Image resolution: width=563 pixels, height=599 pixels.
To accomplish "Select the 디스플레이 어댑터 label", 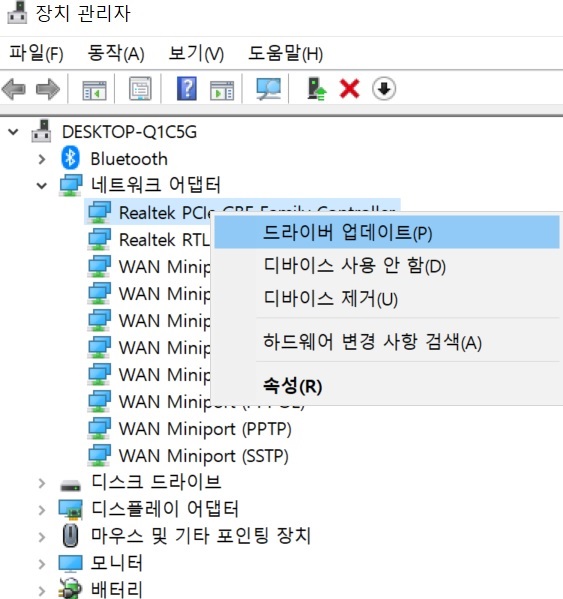I will pyautogui.click(x=165, y=508).
